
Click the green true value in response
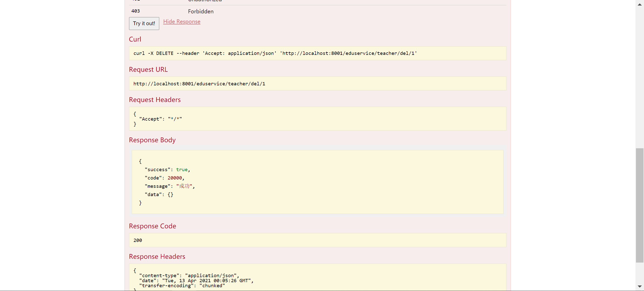click(182, 170)
